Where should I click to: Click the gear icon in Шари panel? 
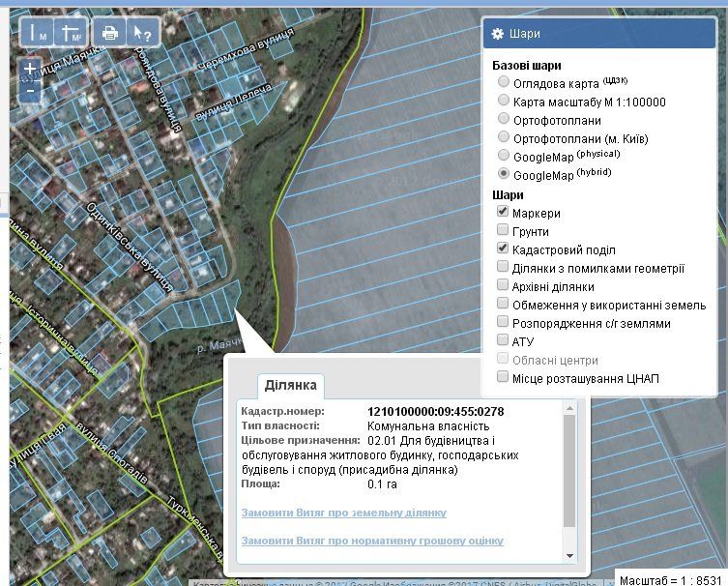coord(498,34)
